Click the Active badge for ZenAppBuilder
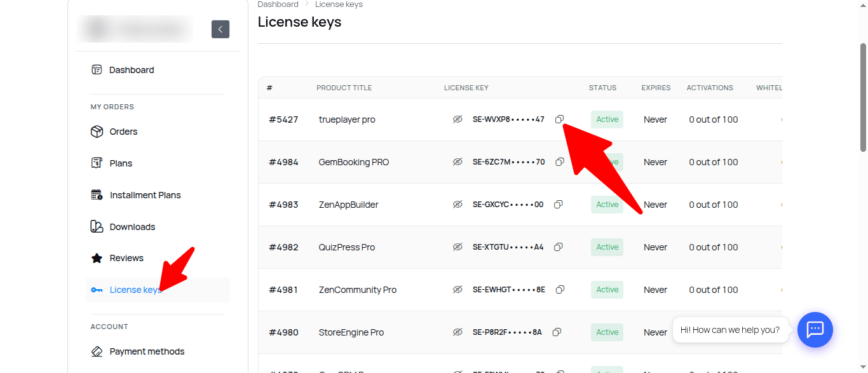Image resolution: width=868 pixels, height=373 pixels. tap(607, 205)
